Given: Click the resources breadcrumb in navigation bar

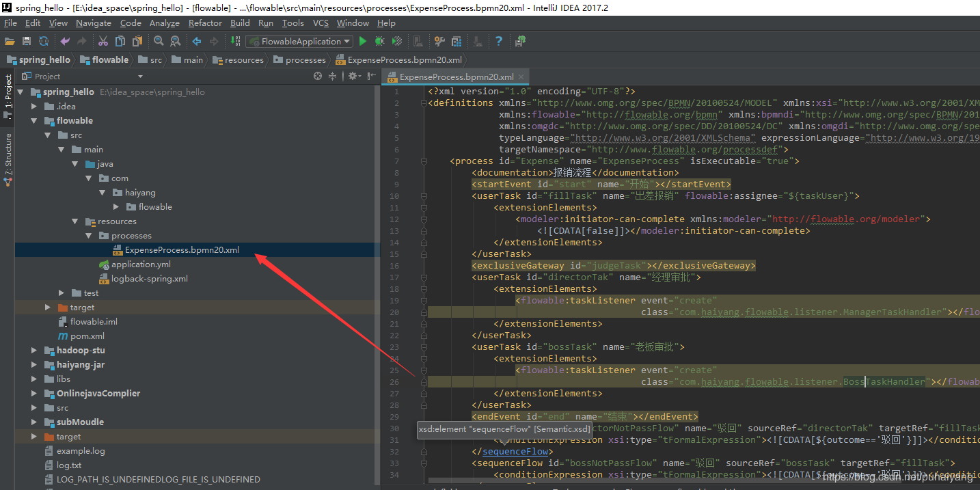Looking at the screenshot, I should (x=244, y=60).
